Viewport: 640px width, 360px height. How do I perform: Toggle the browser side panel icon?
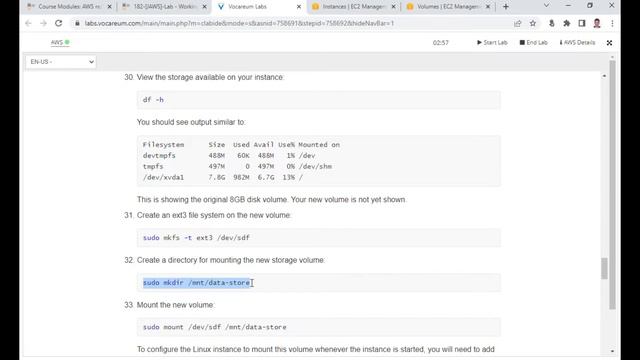point(582,23)
